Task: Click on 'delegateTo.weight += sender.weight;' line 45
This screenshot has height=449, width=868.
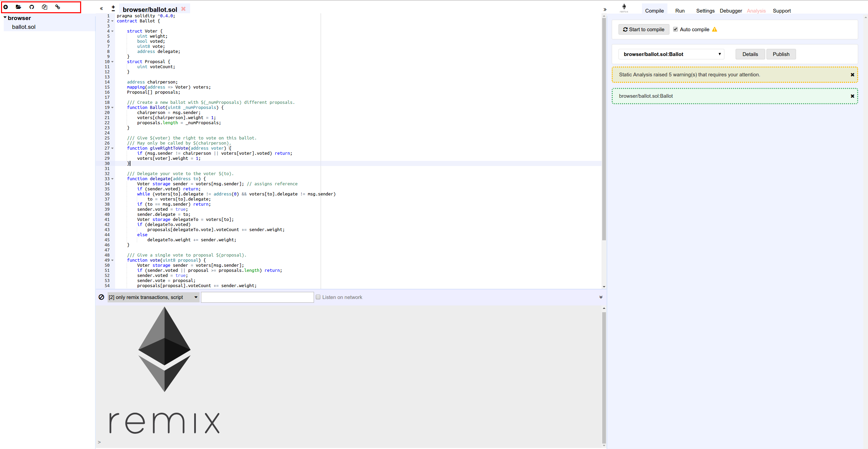Action: pos(191,240)
